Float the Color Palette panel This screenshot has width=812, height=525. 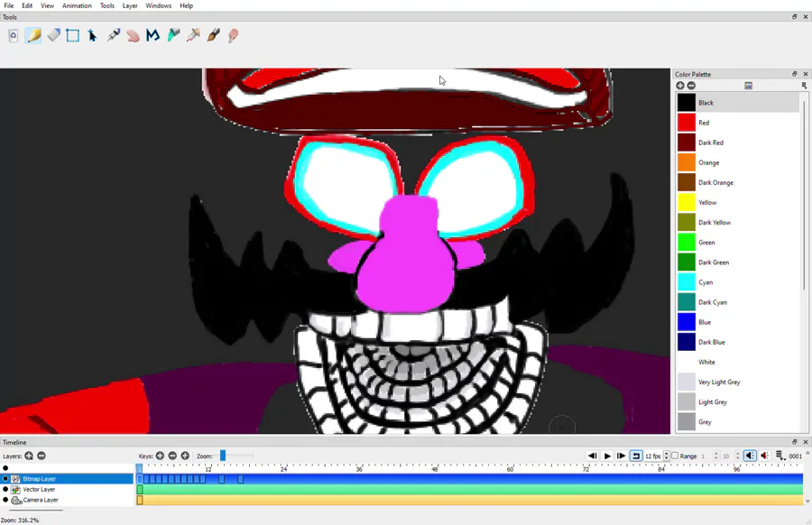point(794,74)
